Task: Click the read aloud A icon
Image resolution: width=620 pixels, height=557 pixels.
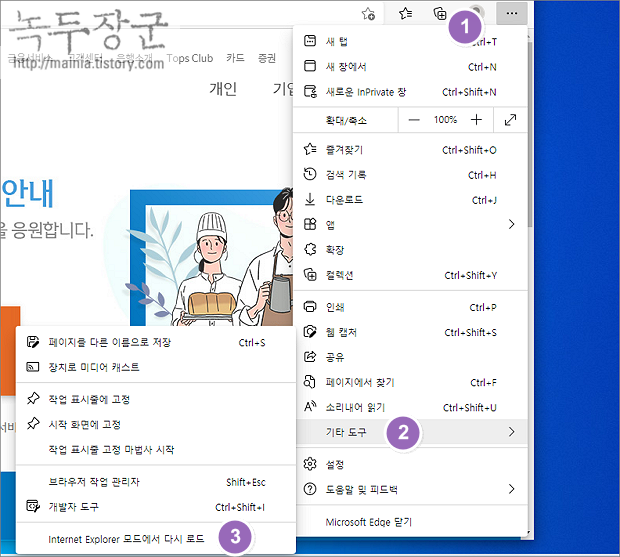Action: 310,406
